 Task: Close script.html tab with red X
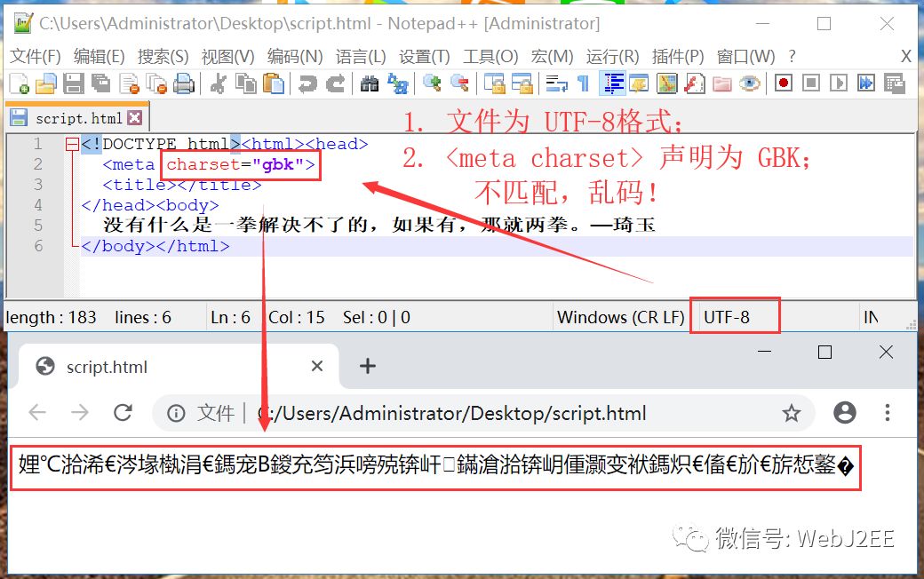click(135, 118)
